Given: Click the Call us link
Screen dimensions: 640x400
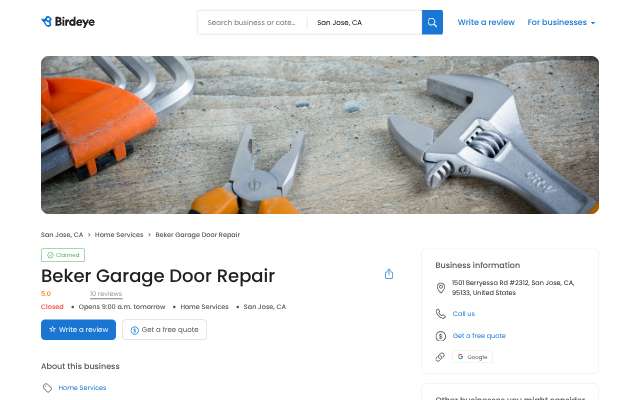Looking at the screenshot, I should point(464,313).
